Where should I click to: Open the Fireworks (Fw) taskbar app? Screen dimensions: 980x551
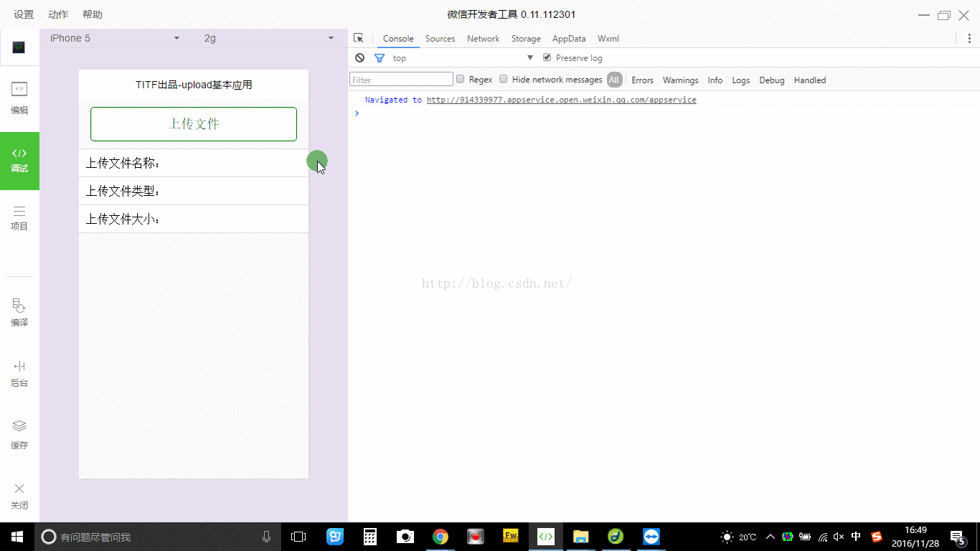coord(511,537)
